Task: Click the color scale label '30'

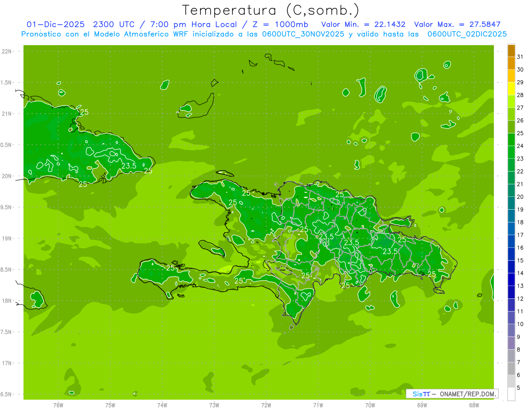Action: point(520,70)
